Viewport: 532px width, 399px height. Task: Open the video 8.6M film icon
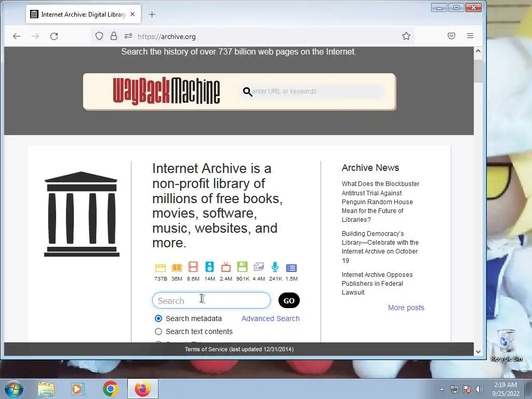[x=193, y=267]
